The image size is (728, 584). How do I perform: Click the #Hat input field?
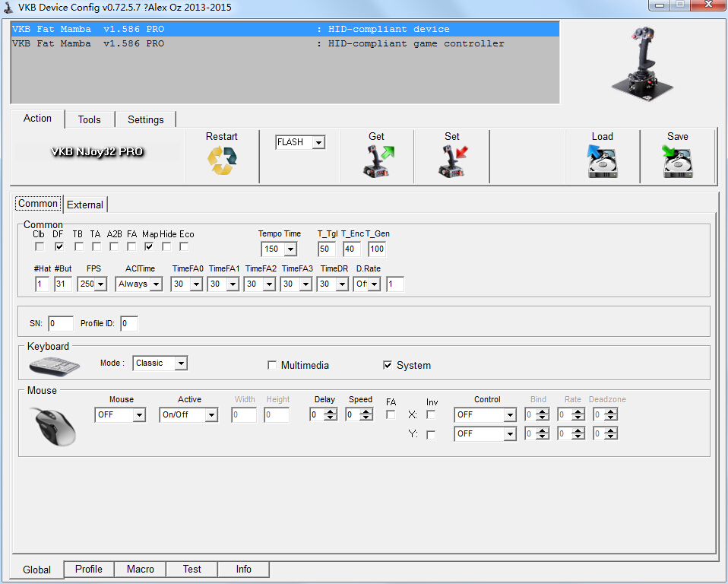[x=43, y=284]
